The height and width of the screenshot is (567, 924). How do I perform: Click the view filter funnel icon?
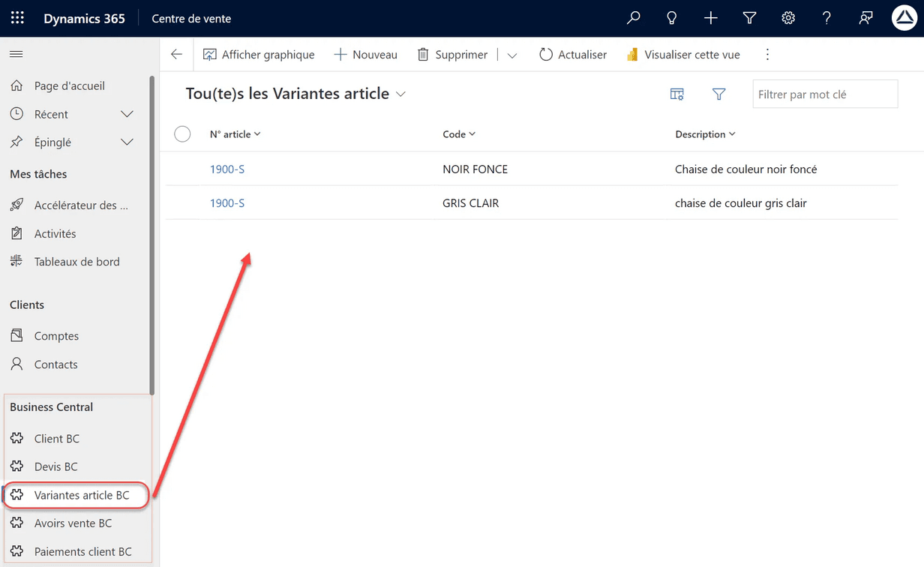(718, 94)
